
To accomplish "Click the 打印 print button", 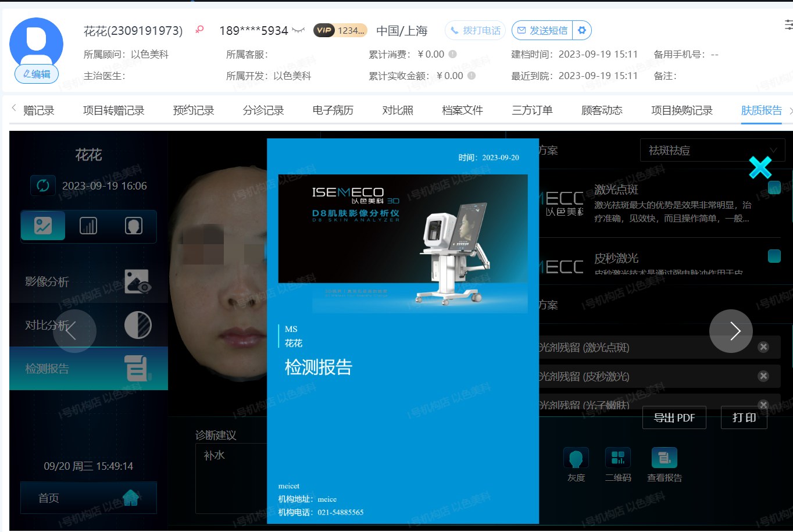I will [744, 417].
